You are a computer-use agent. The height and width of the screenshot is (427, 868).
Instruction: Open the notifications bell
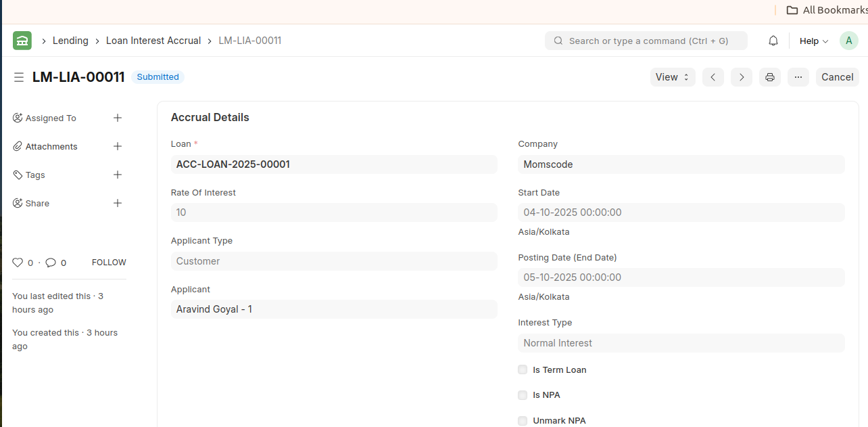pos(773,41)
